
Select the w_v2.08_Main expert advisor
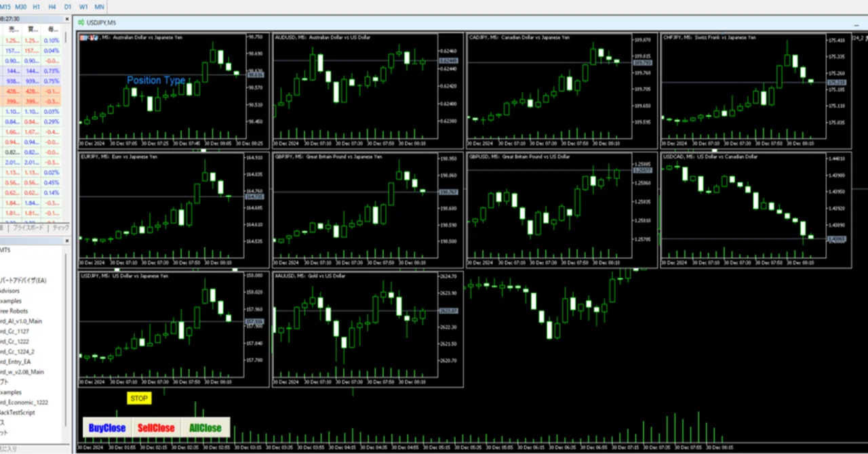[x=22, y=372]
